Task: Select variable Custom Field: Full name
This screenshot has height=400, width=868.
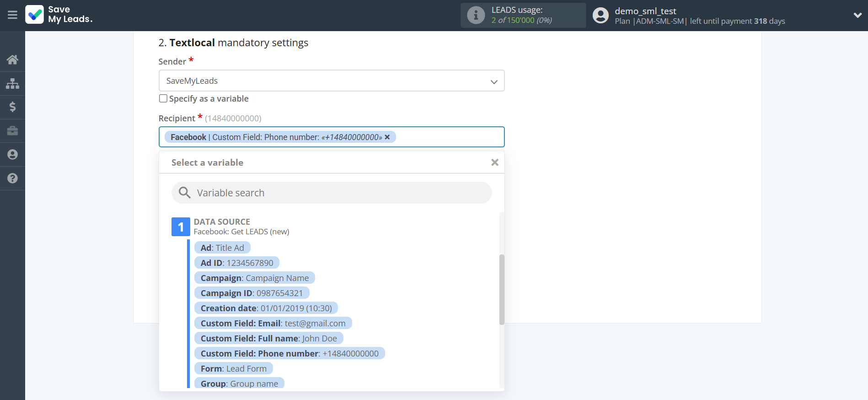Action: [269, 338]
